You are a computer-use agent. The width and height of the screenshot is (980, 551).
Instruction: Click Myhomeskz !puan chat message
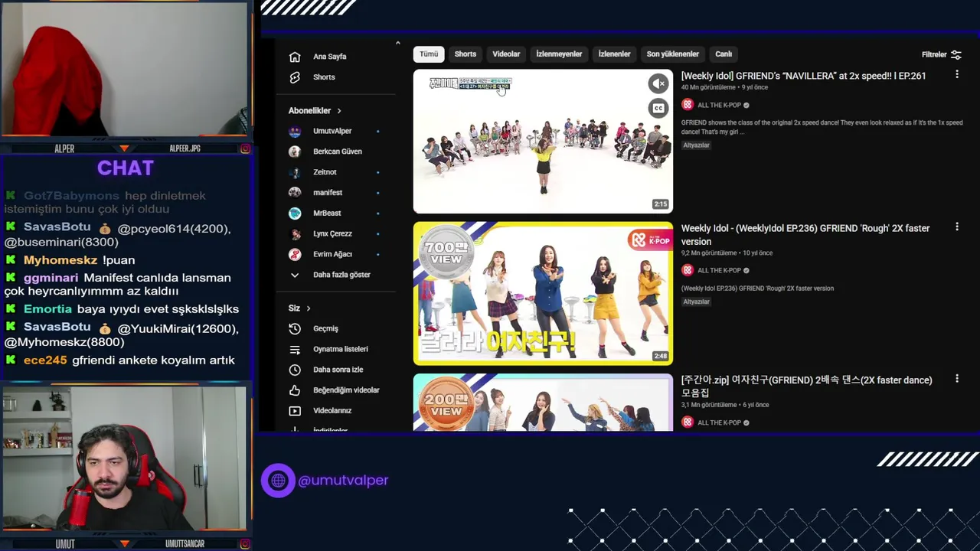click(70, 260)
